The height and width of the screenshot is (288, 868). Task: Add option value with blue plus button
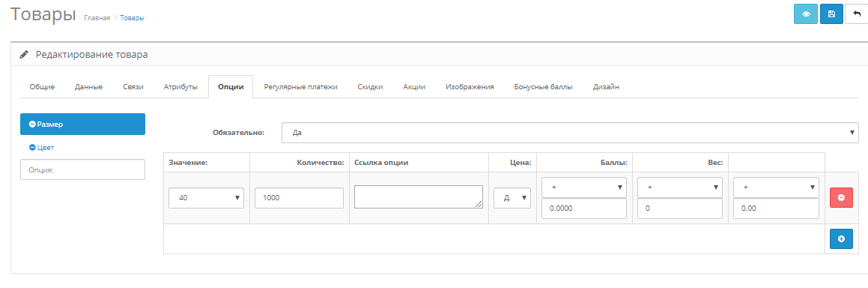[x=841, y=238]
